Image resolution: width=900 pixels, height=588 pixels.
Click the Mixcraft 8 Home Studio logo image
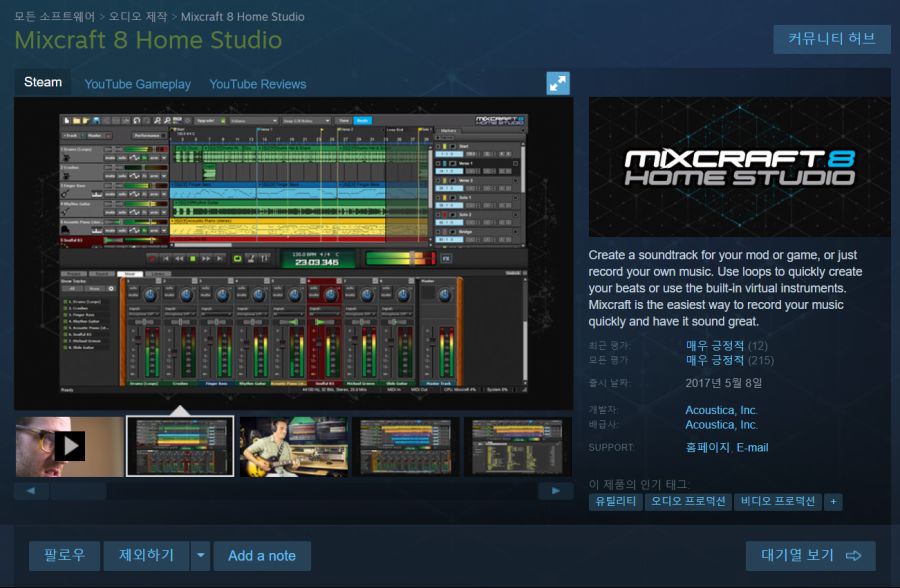click(x=739, y=167)
